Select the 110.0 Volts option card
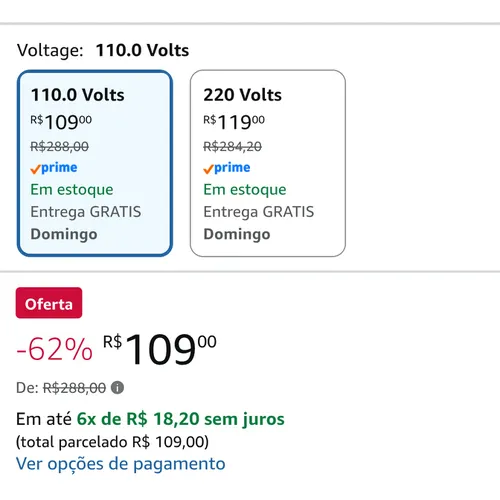The image size is (500, 500). (95, 163)
